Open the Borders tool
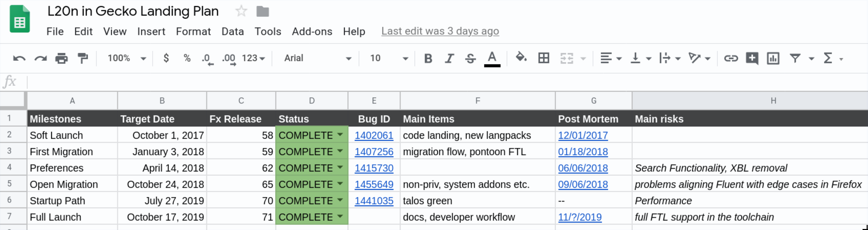This screenshot has width=868, height=230. [x=544, y=58]
